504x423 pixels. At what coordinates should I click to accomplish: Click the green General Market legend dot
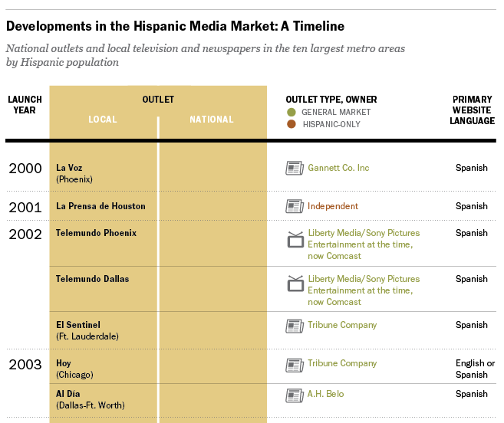pyautogui.click(x=292, y=112)
